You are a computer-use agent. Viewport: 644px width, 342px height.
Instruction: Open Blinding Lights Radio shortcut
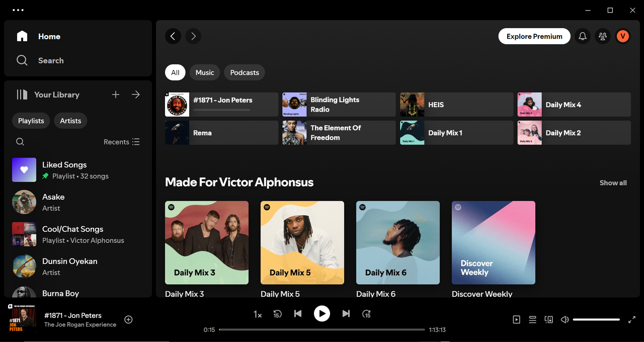click(339, 105)
